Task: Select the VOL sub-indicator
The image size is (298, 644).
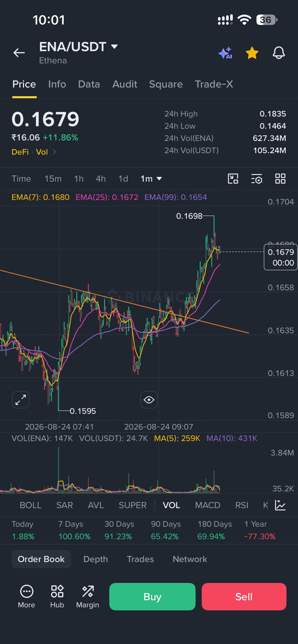Action: (x=171, y=505)
